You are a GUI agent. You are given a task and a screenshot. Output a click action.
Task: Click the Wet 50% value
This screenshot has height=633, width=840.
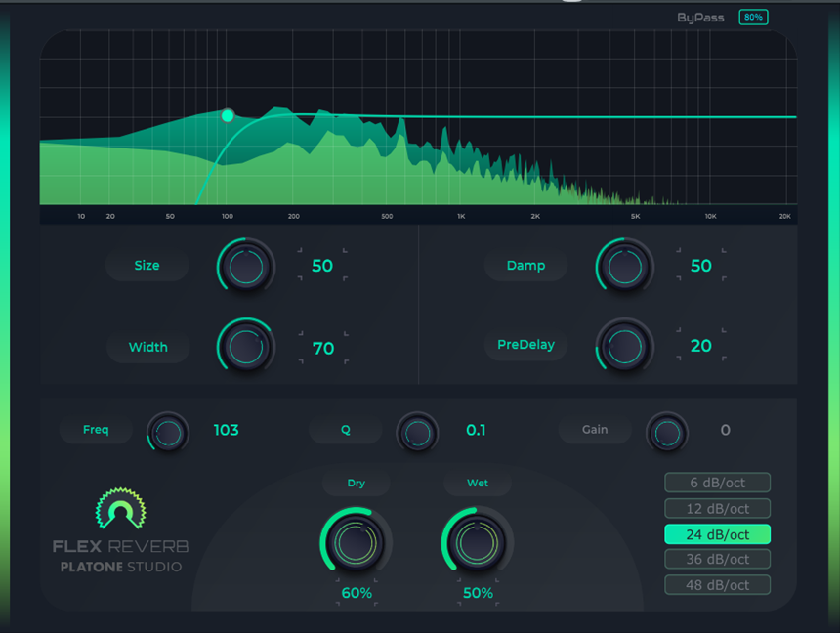478,593
